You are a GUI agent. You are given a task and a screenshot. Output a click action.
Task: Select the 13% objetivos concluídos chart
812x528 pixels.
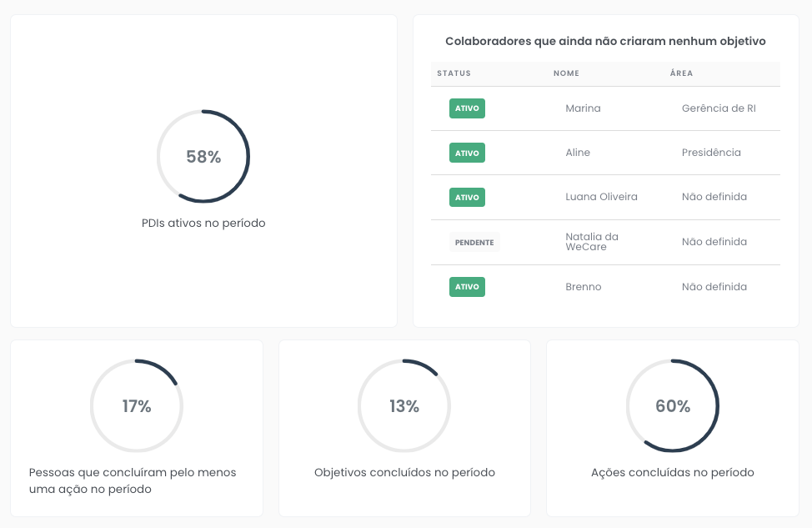pyautogui.click(x=404, y=406)
